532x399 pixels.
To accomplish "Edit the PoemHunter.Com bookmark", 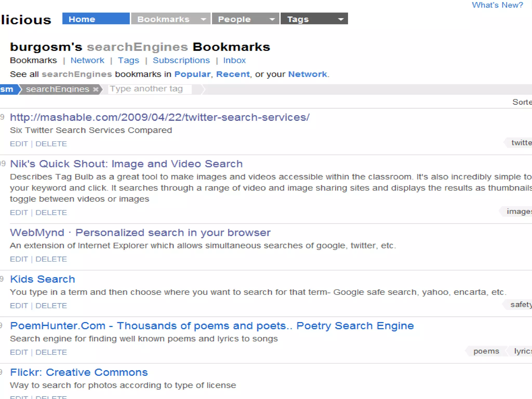I will (19, 353).
